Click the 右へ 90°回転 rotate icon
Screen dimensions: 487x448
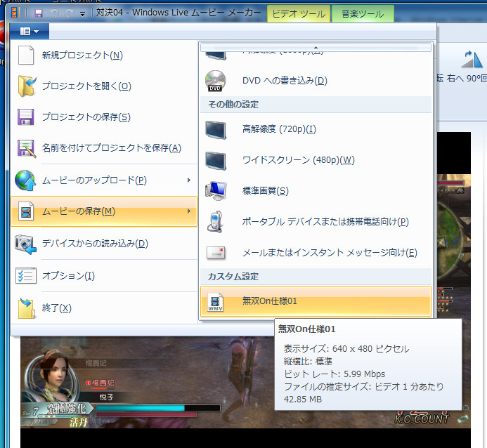pyautogui.click(x=472, y=59)
